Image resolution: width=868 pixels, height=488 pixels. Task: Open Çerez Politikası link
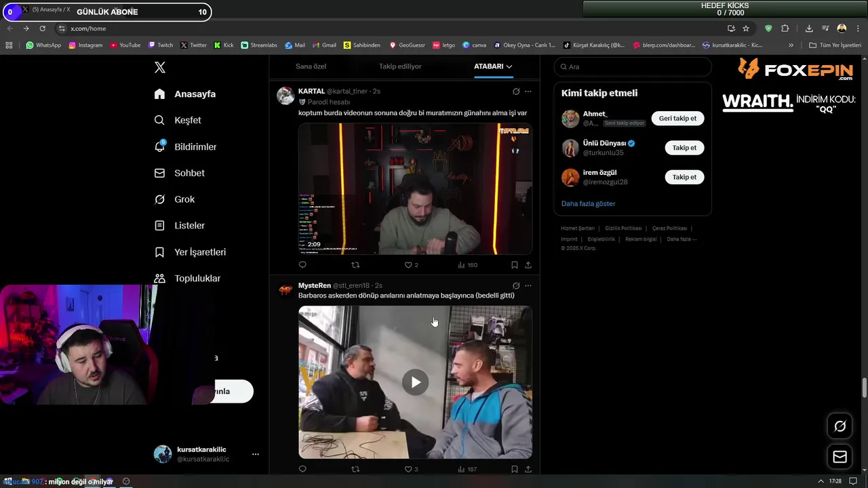tap(669, 228)
